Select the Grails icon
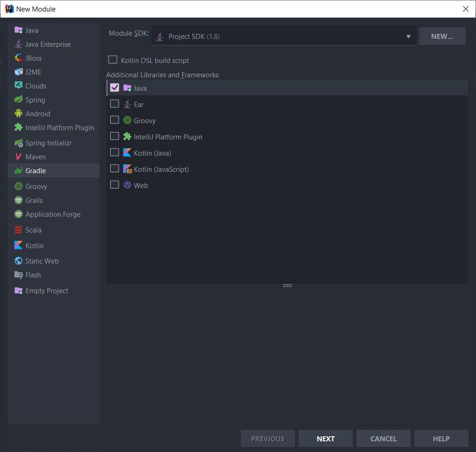Viewport: 476px width, 452px height. point(19,200)
